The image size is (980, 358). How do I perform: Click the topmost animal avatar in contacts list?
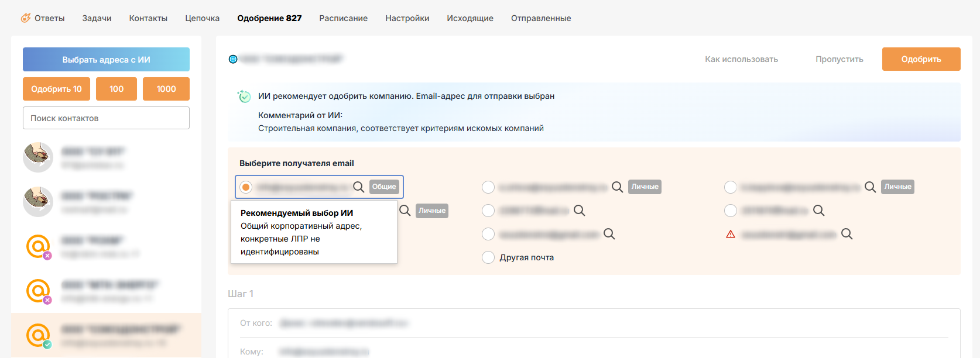point(38,157)
